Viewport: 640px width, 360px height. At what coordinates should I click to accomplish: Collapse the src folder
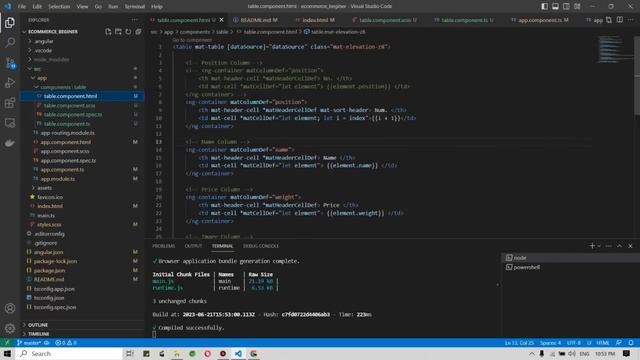pyautogui.click(x=82, y=69)
